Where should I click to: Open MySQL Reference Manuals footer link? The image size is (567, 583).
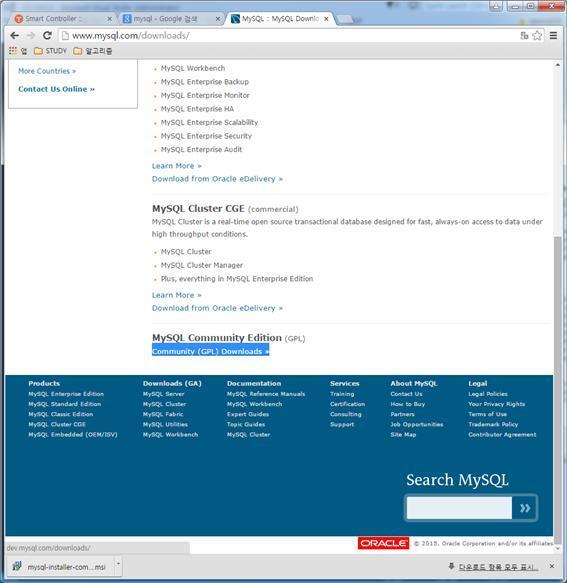pyautogui.click(x=266, y=394)
